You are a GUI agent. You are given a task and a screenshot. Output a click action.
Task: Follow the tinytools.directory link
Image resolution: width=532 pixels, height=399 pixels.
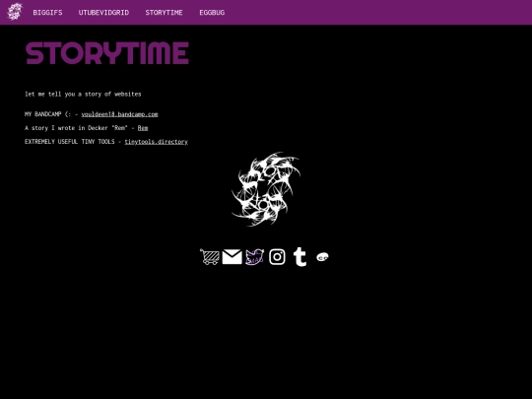[156, 142]
